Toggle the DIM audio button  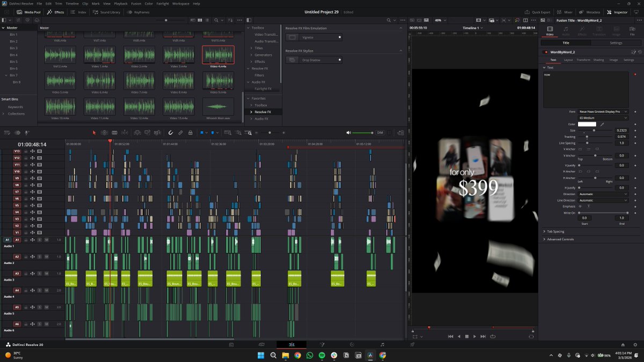point(380,132)
